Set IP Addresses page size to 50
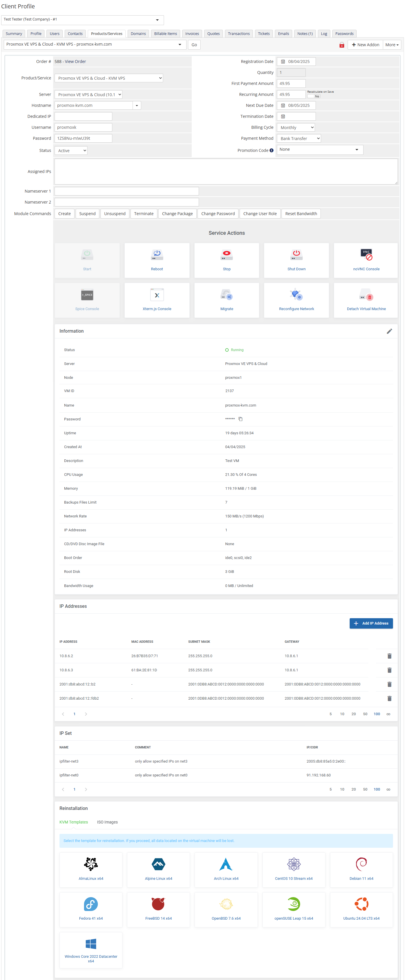410x980 pixels. (365, 714)
